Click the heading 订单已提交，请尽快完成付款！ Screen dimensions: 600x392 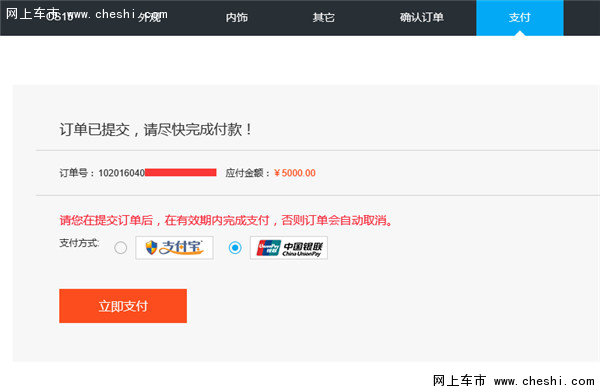point(155,129)
